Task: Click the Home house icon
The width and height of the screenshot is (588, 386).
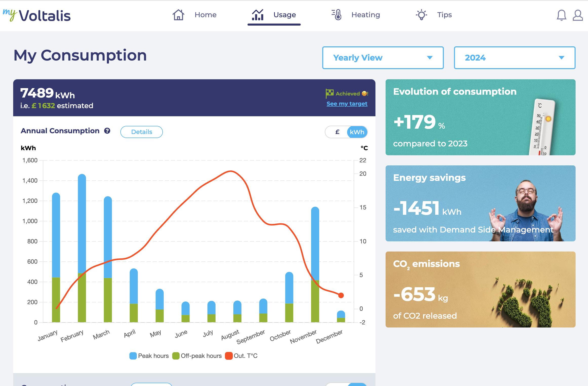Action: [178, 15]
